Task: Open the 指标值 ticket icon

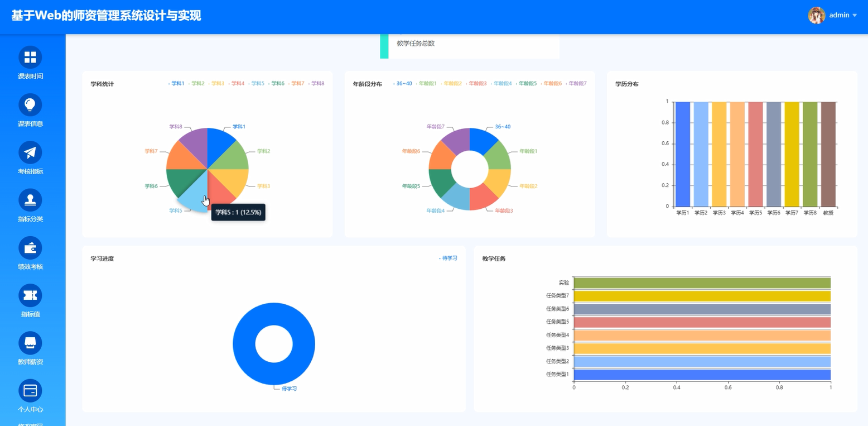Action: click(30, 295)
